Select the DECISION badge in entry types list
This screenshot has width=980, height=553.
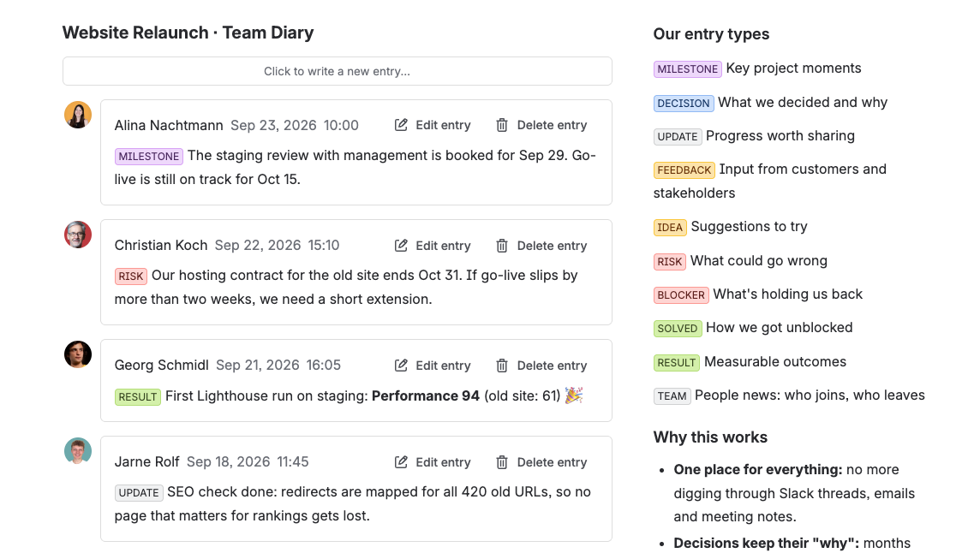tap(684, 103)
